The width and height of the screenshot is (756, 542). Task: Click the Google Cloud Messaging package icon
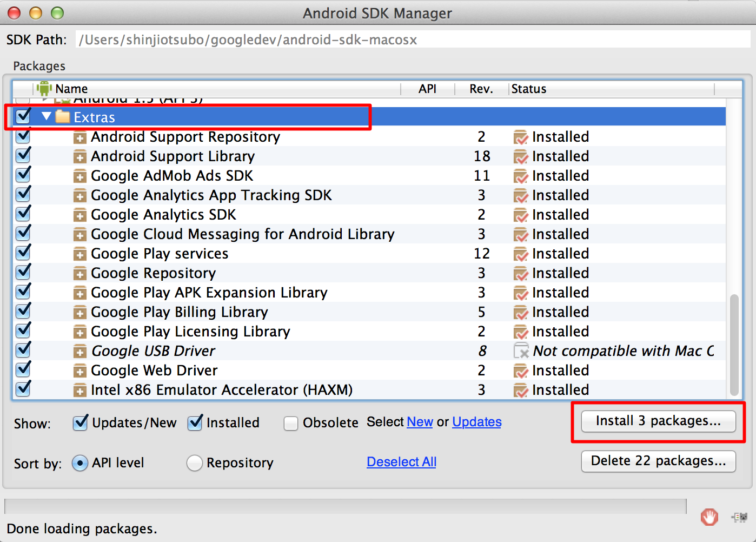(79, 235)
